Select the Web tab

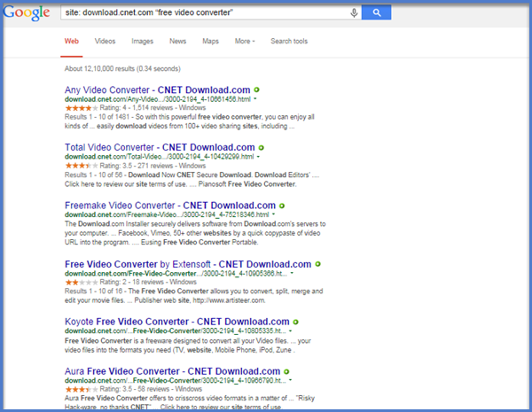point(72,42)
